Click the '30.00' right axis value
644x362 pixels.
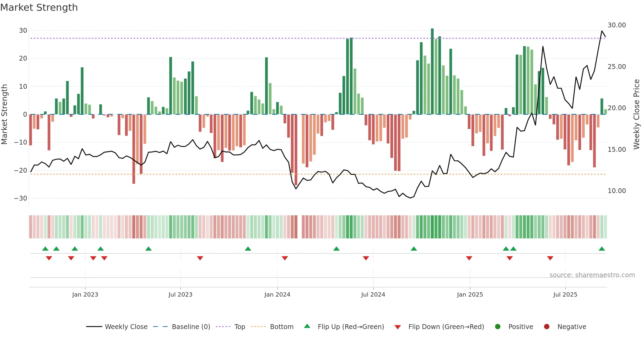point(617,25)
